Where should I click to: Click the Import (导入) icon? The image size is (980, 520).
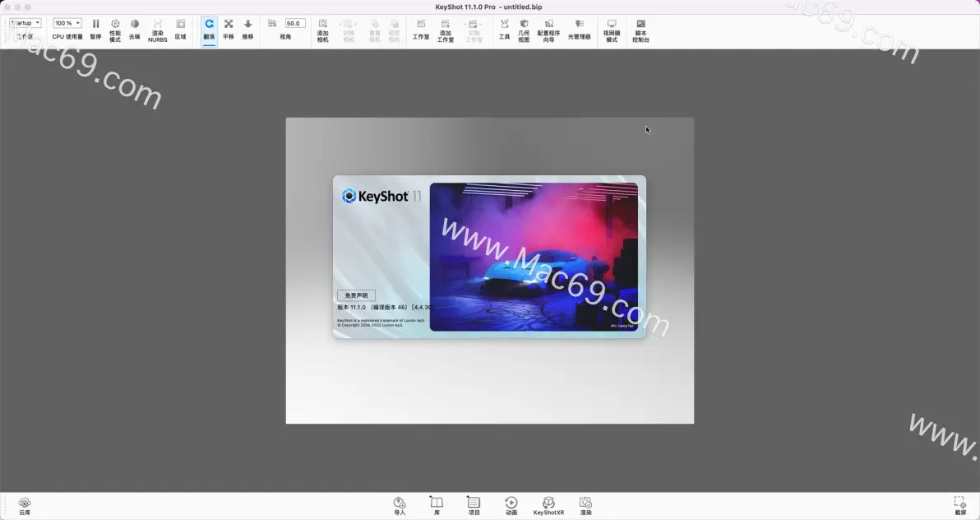tap(400, 506)
